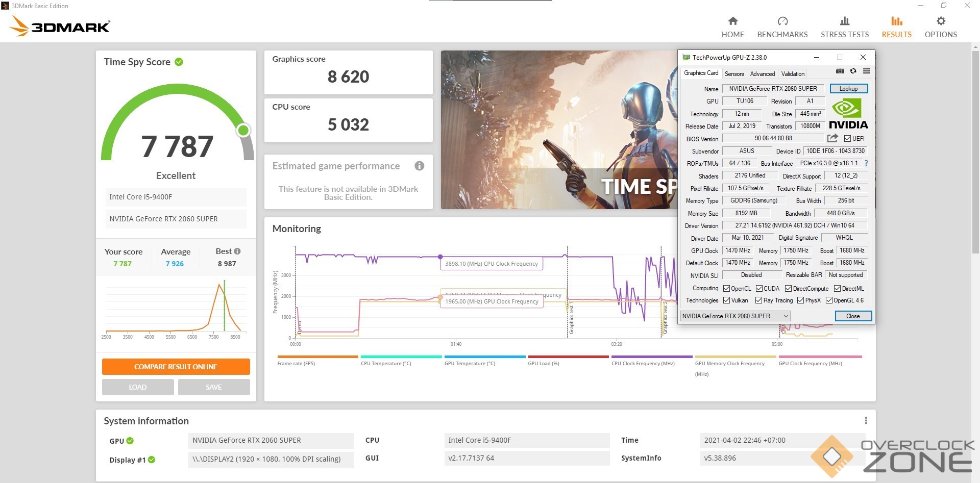The image size is (980, 483).
Task: Toggle the UEFI checkbox in GPU-Z
Action: click(x=847, y=139)
